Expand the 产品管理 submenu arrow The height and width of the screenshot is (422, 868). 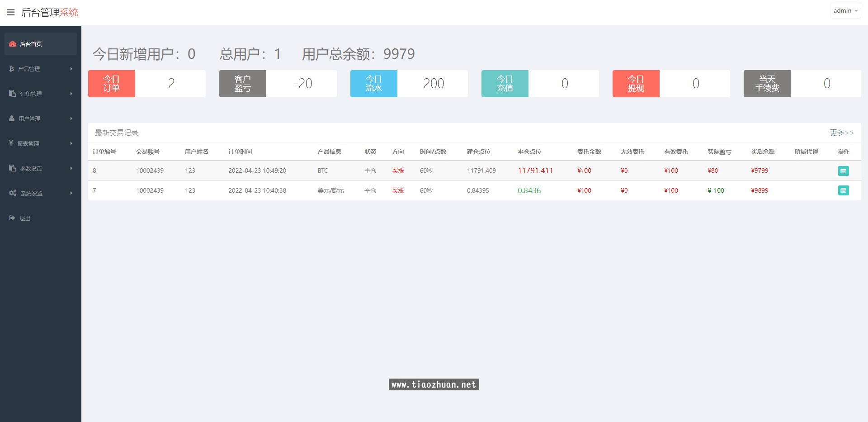coord(71,69)
